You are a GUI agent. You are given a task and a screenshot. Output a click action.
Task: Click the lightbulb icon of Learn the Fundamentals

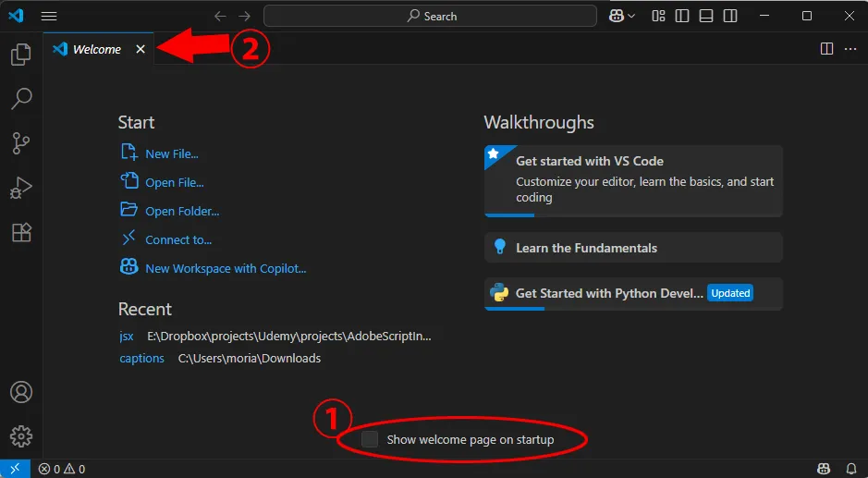[499, 247]
